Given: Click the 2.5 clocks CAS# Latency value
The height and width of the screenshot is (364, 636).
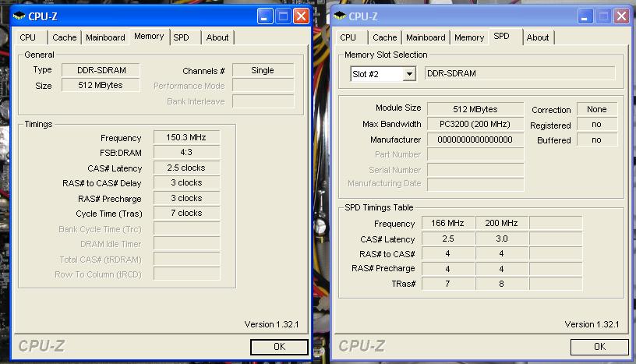Looking at the screenshot, I should [x=186, y=168].
